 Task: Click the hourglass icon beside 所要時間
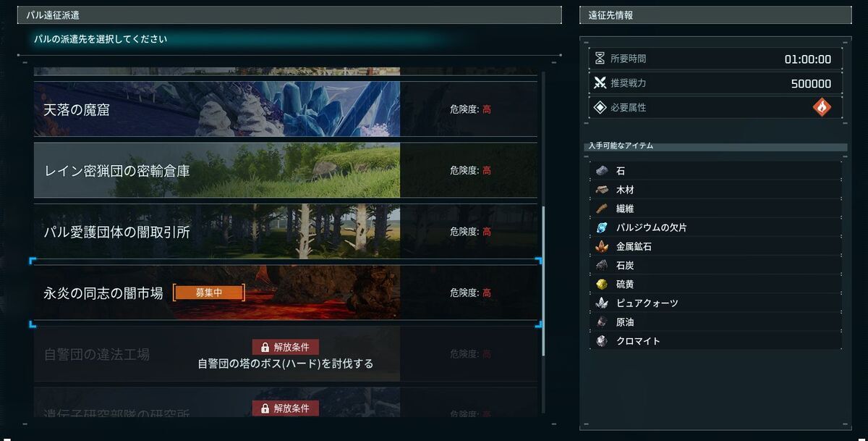tap(600, 59)
